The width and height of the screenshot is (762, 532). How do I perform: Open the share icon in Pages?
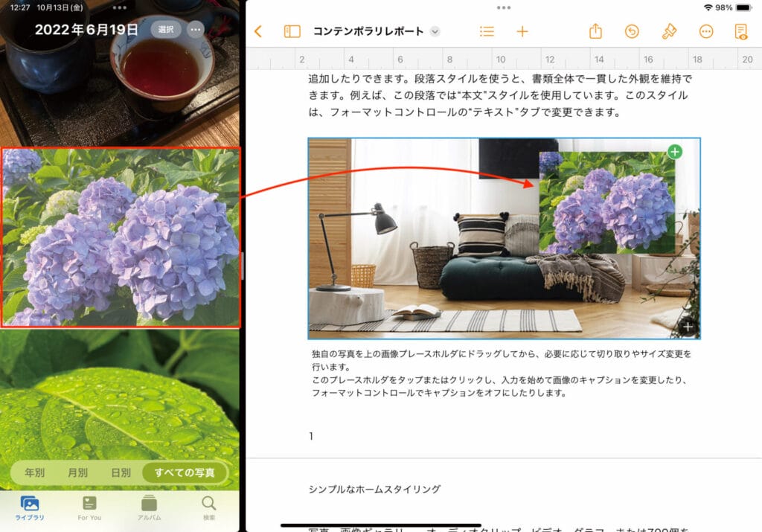(x=595, y=31)
